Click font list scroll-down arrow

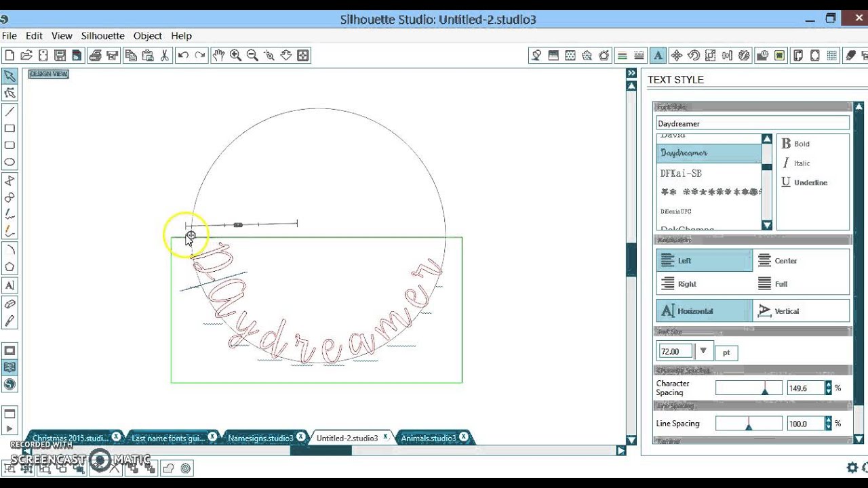click(x=767, y=225)
